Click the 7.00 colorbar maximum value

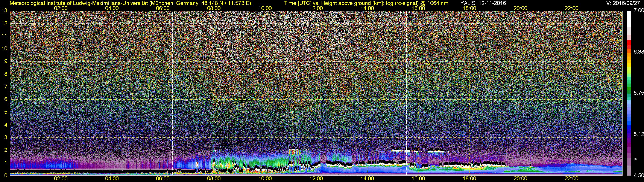(x=639, y=10)
